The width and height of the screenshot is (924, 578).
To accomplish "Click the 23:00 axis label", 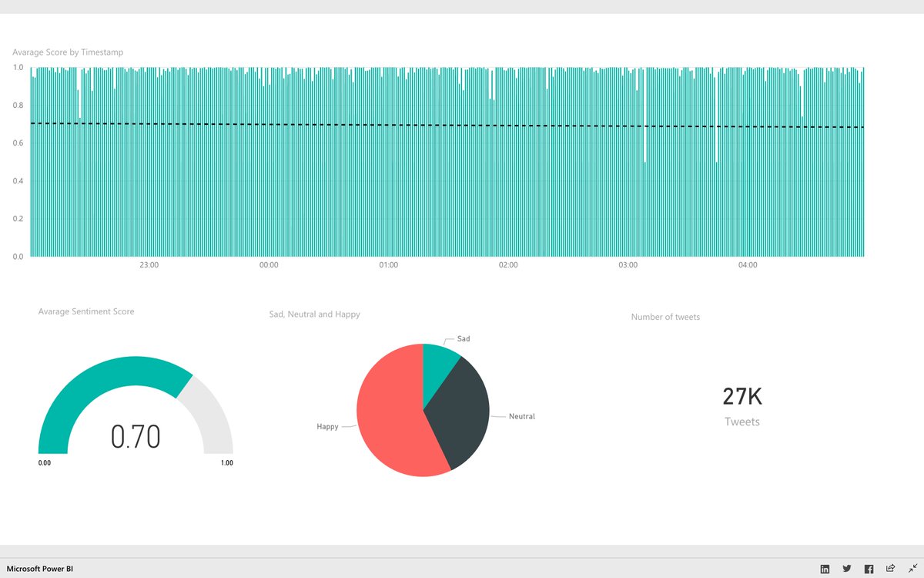I will click(x=149, y=265).
